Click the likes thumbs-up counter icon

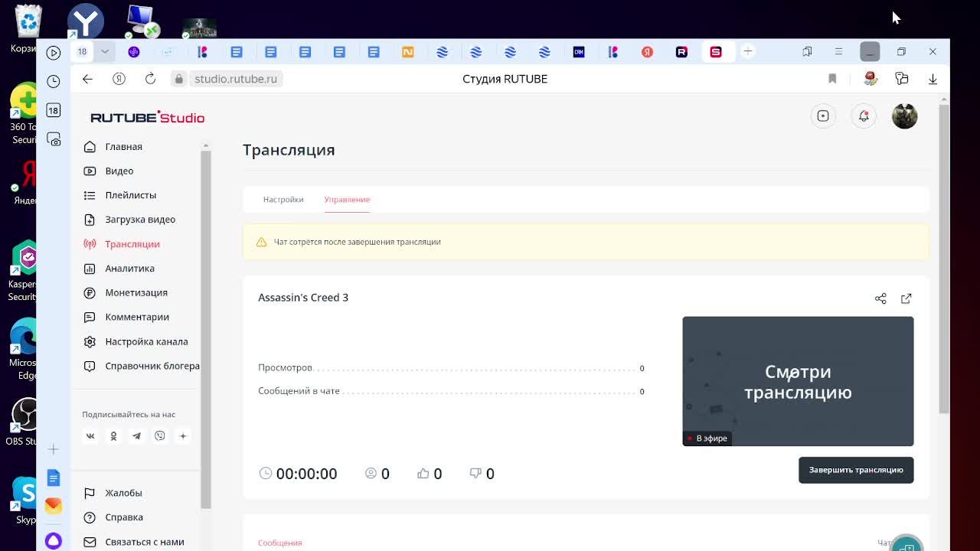click(x=423, y=474)
